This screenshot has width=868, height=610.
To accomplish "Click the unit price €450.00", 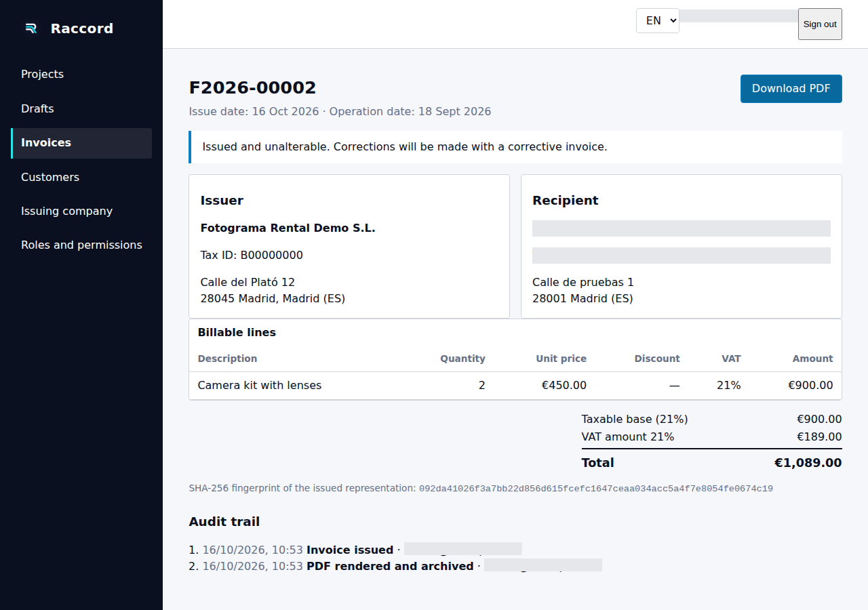I will [564, 386].
